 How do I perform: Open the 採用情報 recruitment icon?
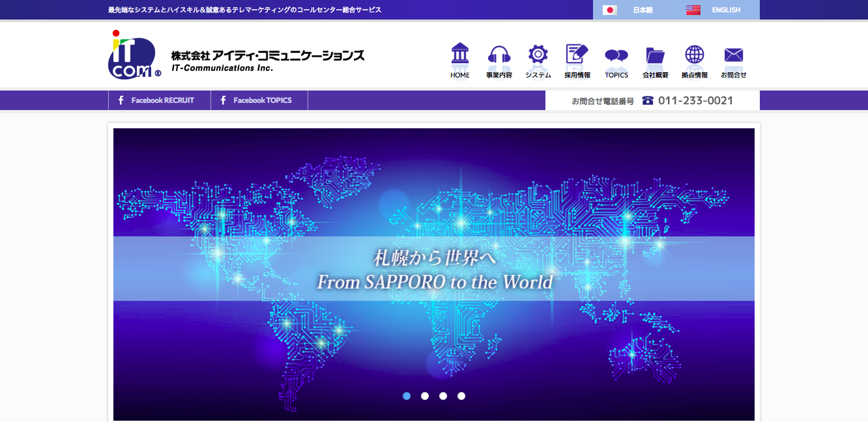577,55
